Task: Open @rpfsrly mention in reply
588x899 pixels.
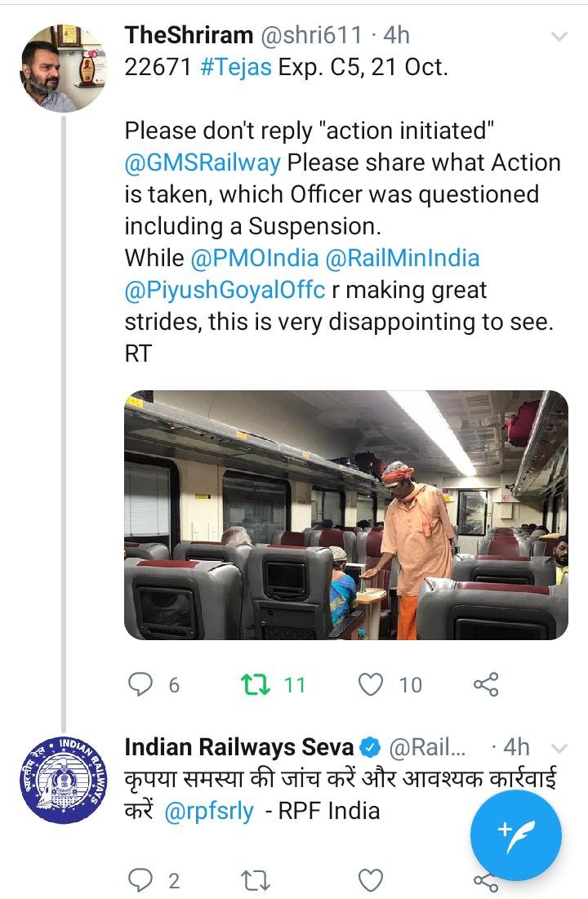Action: click(x=209, y=812)
